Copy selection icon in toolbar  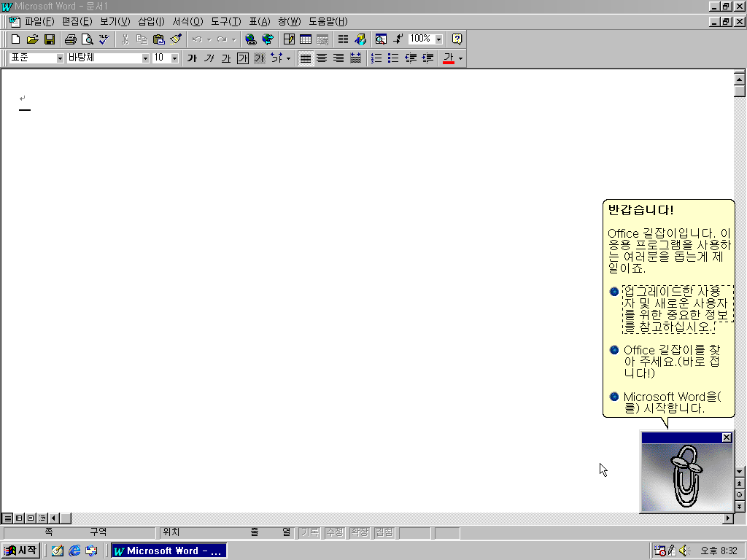point(142,39)
